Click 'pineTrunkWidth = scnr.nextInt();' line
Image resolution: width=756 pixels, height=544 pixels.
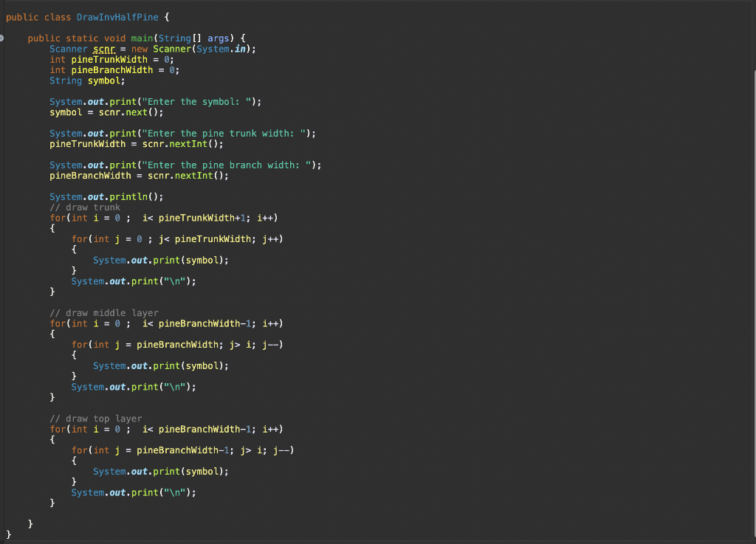pyautogui.click(x=137, y=144)
